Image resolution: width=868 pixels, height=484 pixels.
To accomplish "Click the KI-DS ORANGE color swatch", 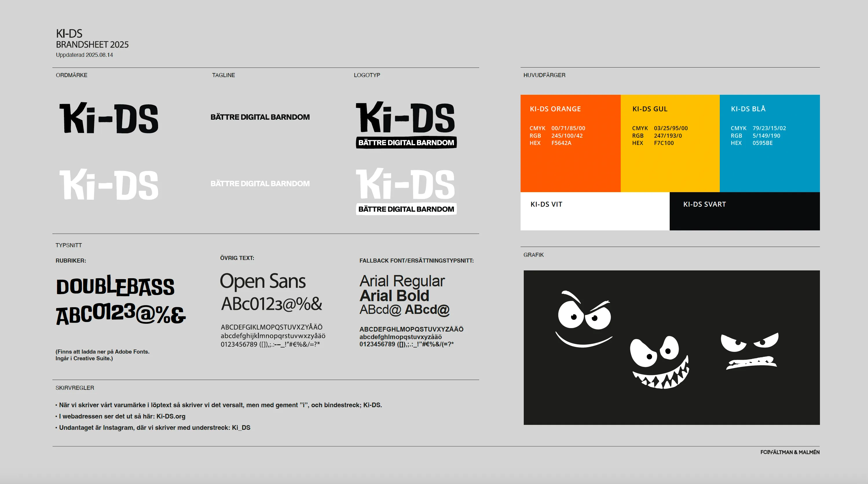I will (570, 143).
